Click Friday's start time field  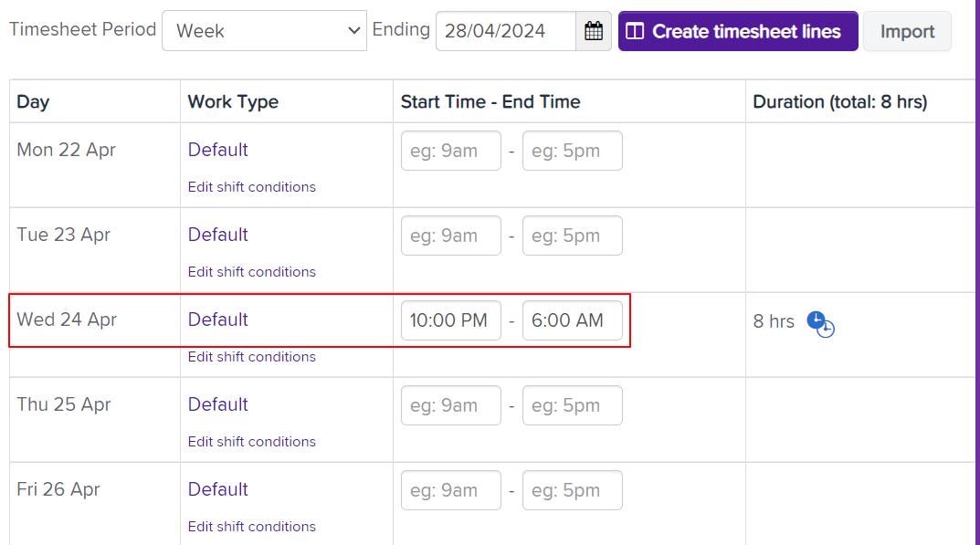click(x=451, y=490)
